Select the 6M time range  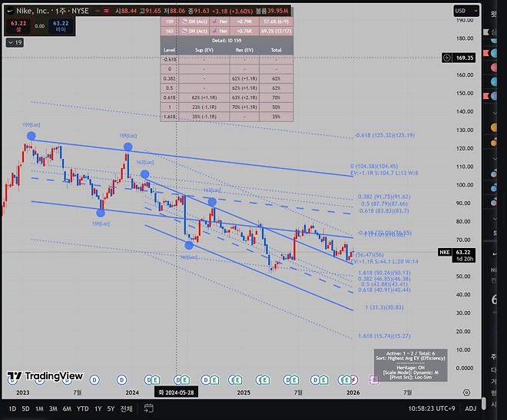[x=67, y=408]
